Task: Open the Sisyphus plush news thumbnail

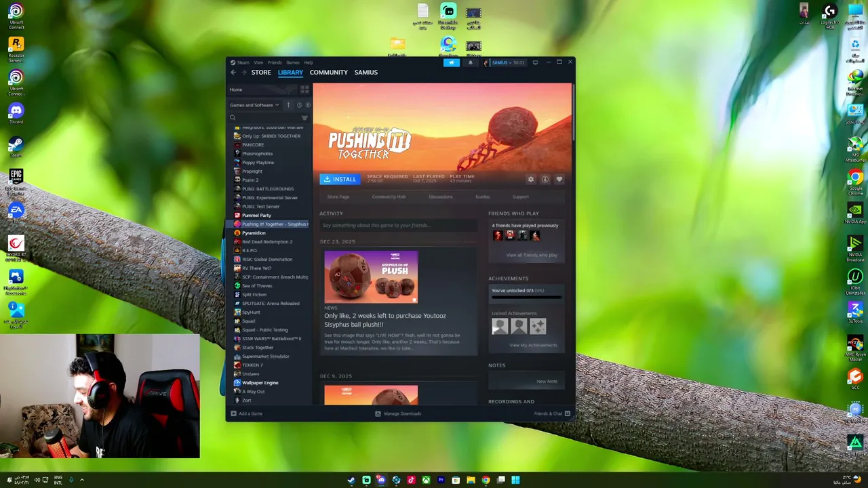Action: point(371,277)
